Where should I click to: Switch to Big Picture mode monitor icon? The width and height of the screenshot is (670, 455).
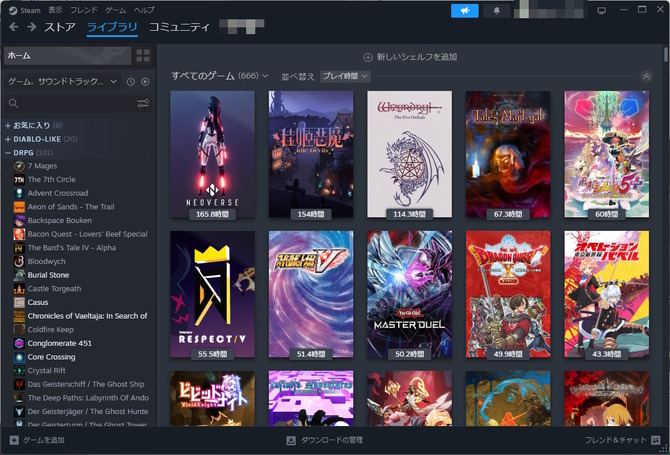tap(602, 10)
